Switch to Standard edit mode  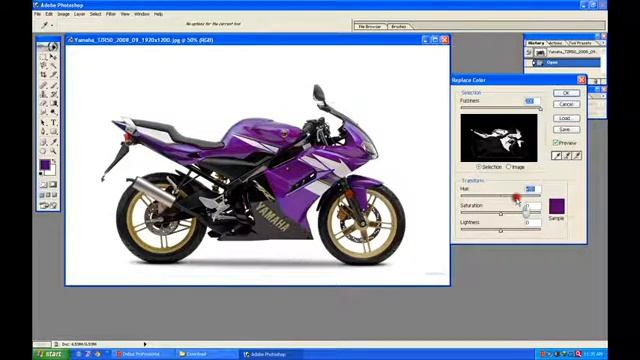click(x=43, y=184)
